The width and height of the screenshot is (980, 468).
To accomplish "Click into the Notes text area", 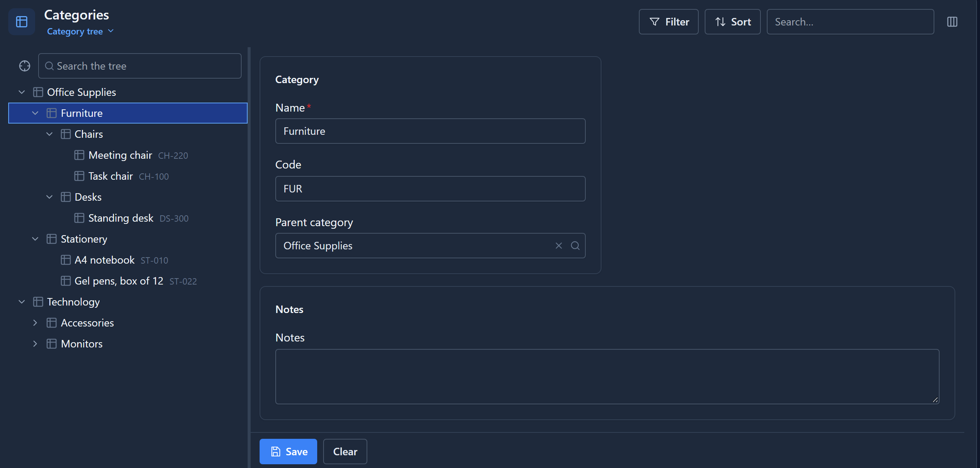I will [x=607, y=377].
